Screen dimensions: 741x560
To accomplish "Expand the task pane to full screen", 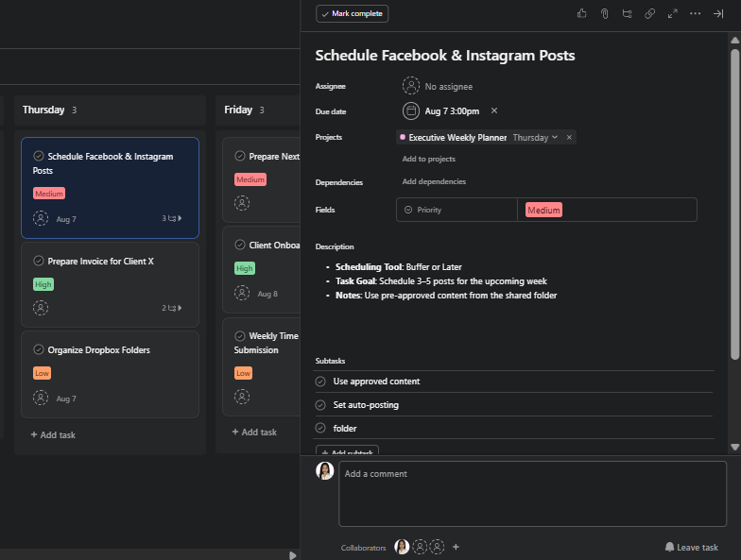I will (673, 14).
